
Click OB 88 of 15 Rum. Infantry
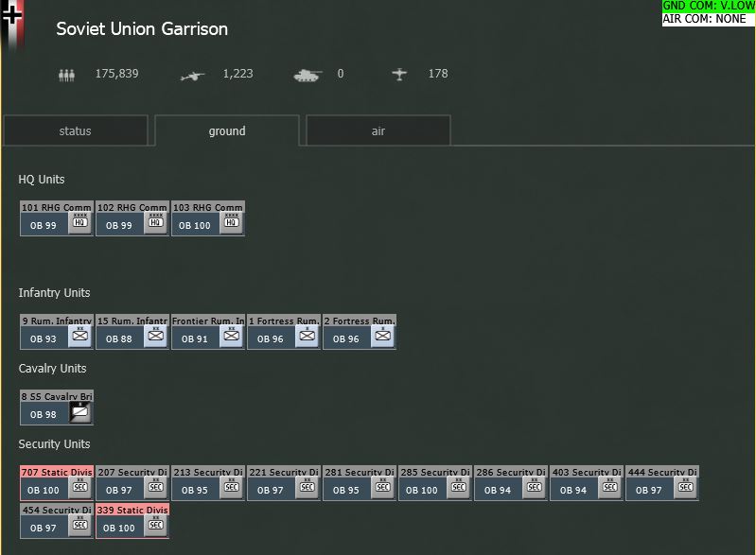[x=119, y=338]
